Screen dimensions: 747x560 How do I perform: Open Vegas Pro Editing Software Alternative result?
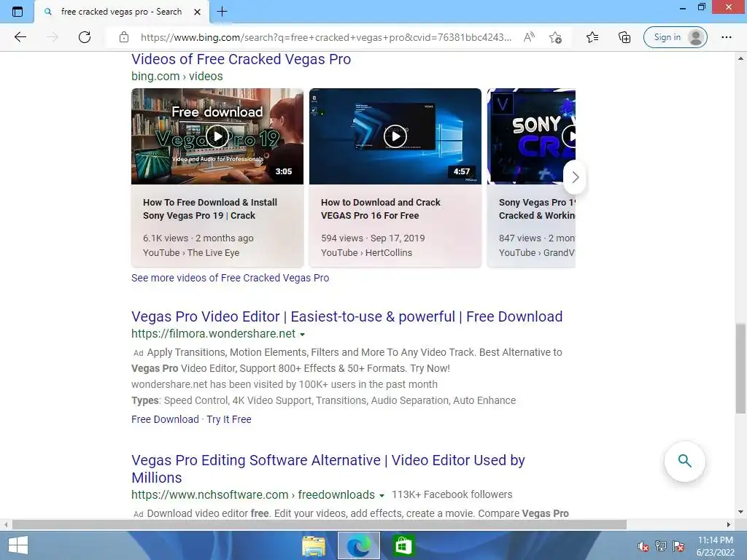[328, 469]
